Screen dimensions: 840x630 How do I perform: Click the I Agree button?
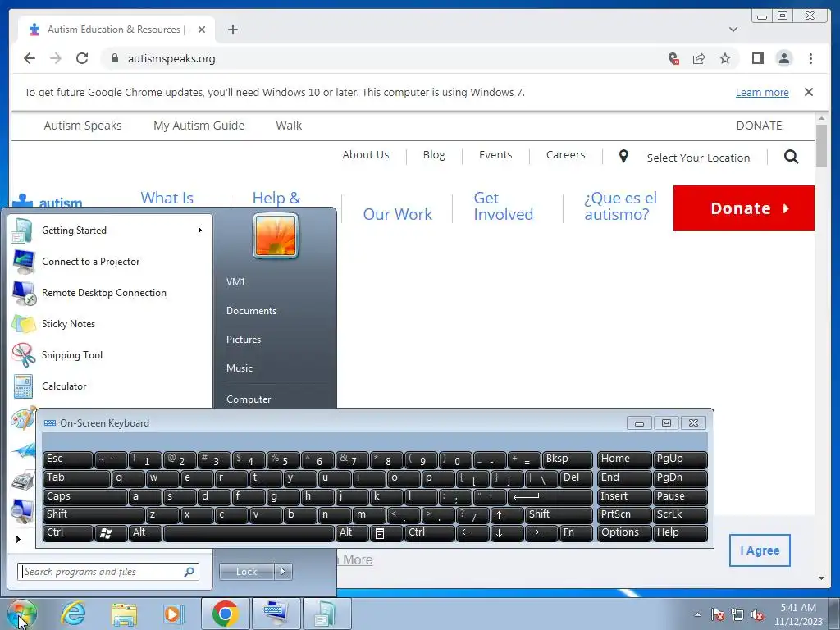(760, 550)
